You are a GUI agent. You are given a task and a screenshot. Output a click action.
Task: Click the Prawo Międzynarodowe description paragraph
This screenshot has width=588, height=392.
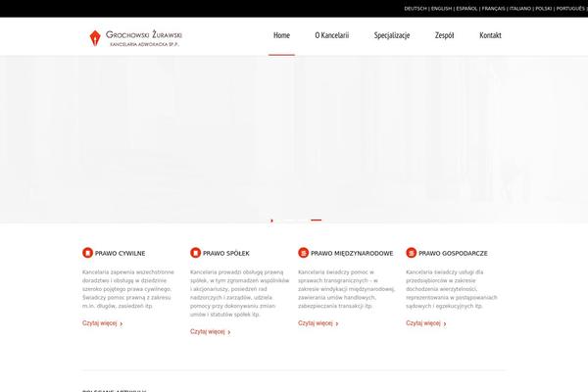tap(347, 289)
